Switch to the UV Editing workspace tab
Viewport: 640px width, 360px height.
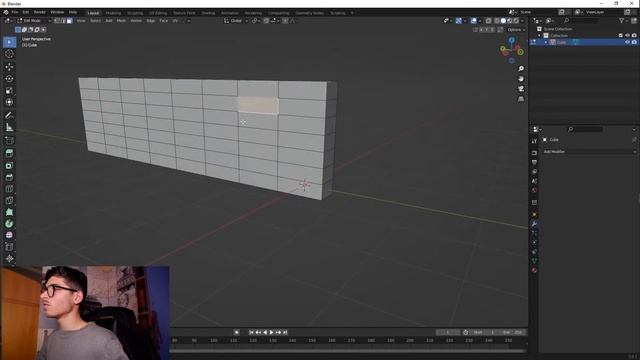[x=158, y=13]
